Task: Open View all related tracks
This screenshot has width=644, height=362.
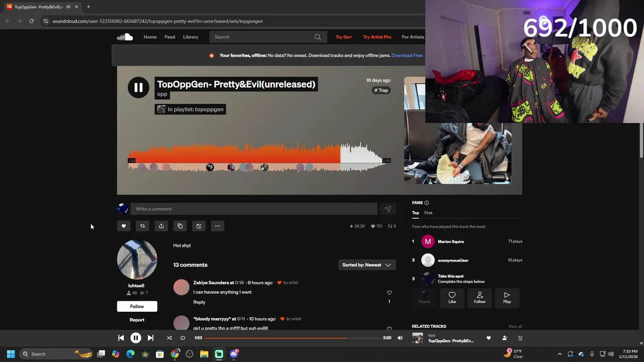Action: (x=515, y=326)
